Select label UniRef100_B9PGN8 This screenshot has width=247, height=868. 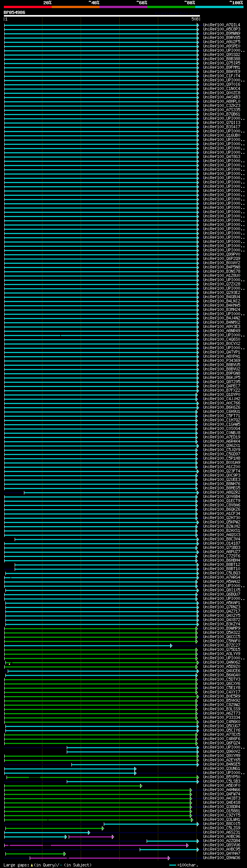click(222, 374)
